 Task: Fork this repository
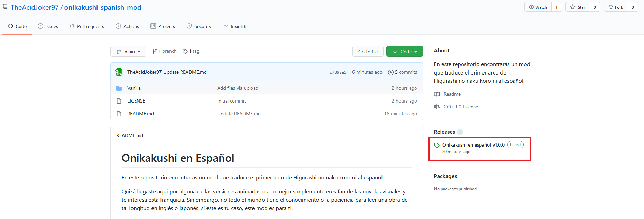click(x=616, y=7)
